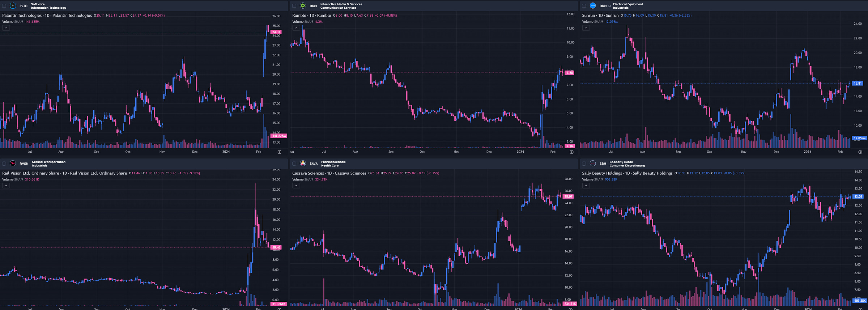868x310 pixels.
Task: Click the flag icon beside RUN ticker
Action: pos(610,6)
